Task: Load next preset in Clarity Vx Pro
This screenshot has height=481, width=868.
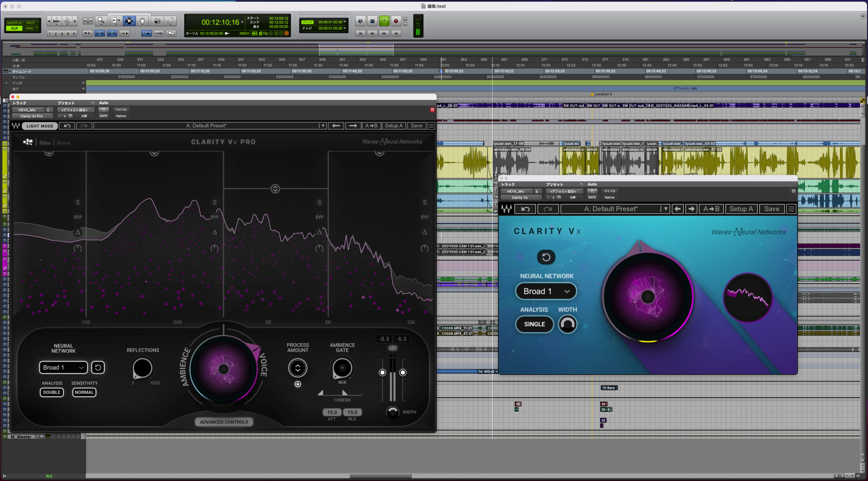Action: (x=353, y=126)
